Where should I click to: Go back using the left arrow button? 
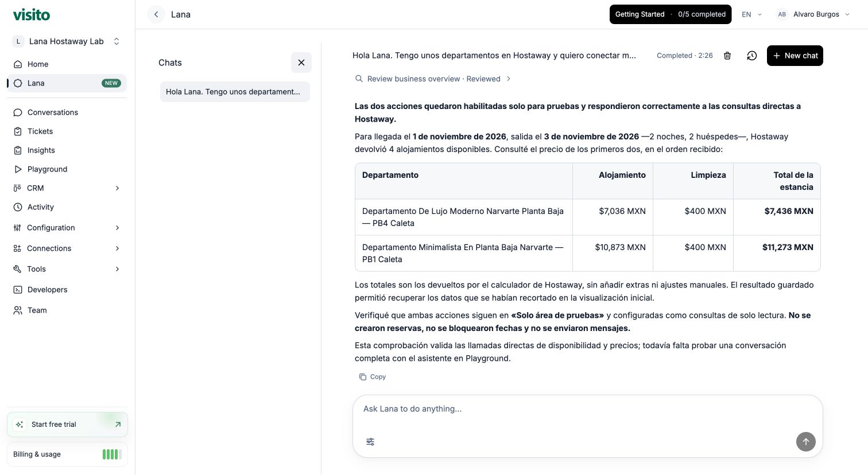point(156,14)
